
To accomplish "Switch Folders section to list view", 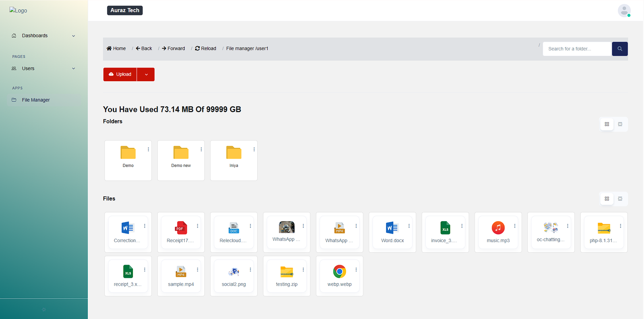I will pos(620,124).
